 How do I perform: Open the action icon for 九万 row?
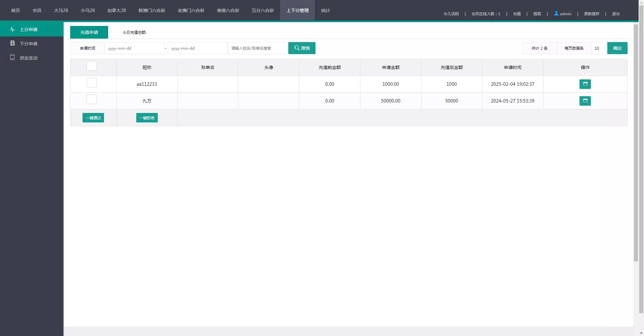click(x=585, y=101)
